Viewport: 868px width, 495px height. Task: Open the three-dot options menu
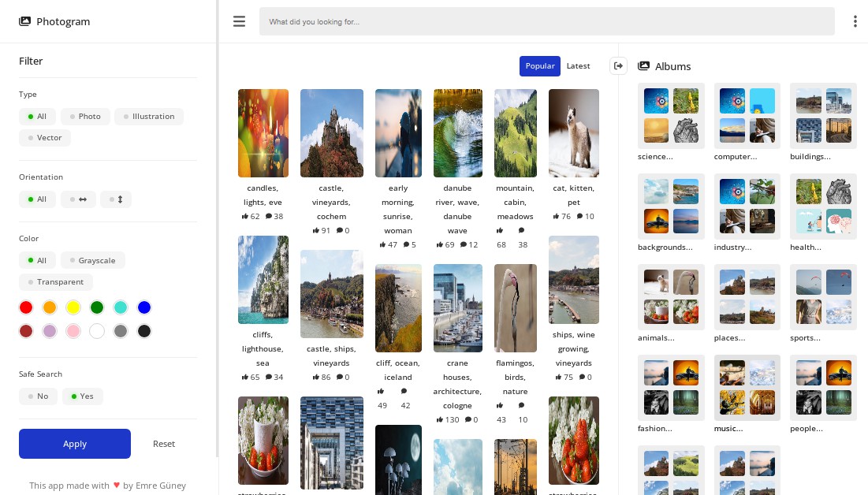pos(855,21)
